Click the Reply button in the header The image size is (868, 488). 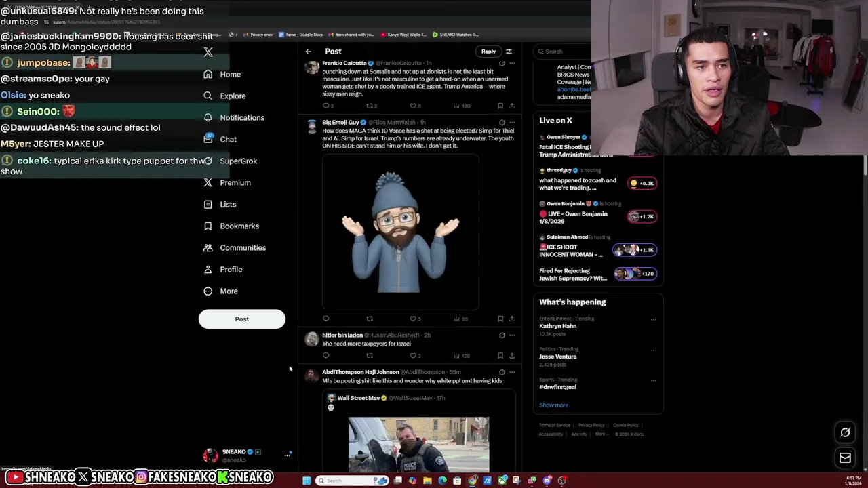(x=488, y=52)
